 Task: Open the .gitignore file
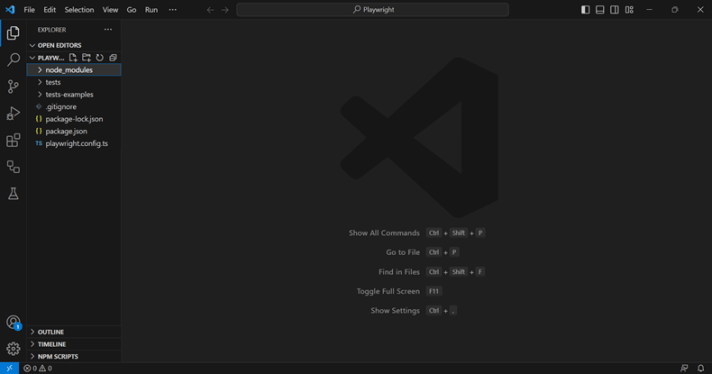(74, 107)
